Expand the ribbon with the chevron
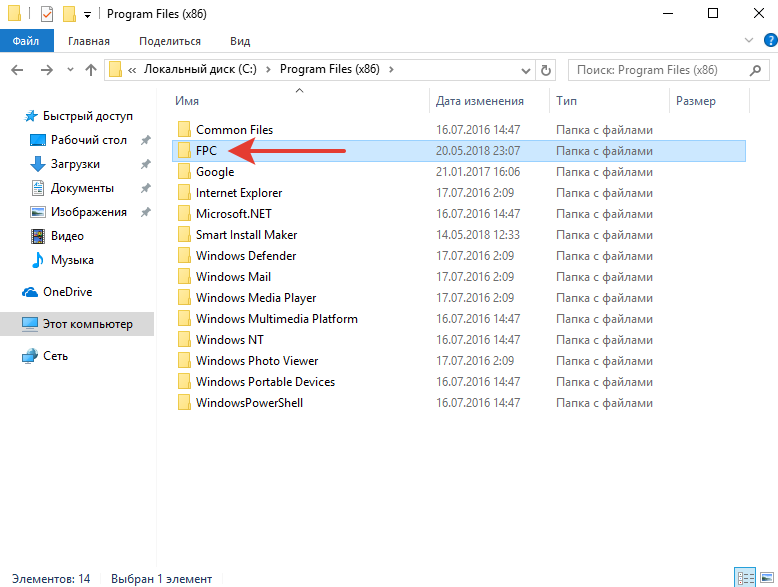 pyautogui.click(x=749, y=40)
